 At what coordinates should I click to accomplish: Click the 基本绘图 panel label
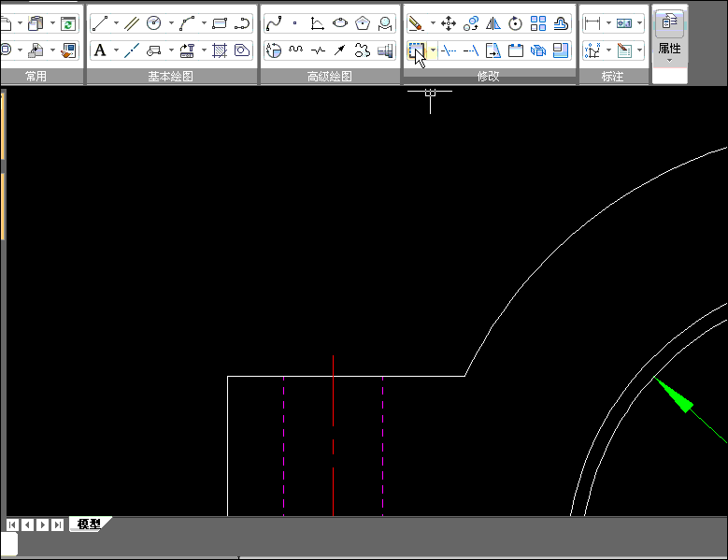click(x=171, y=77)
